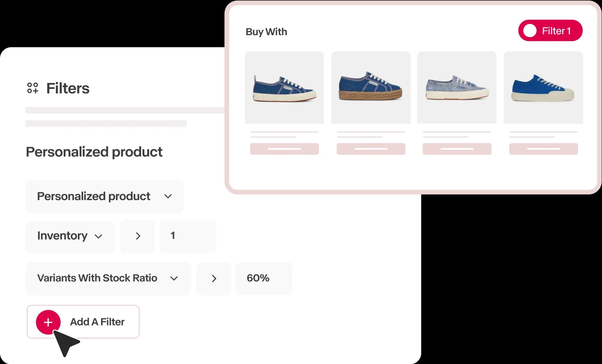602x364 pixels.
Task: Click the Personalized product section title
Action: pos(94,152)
